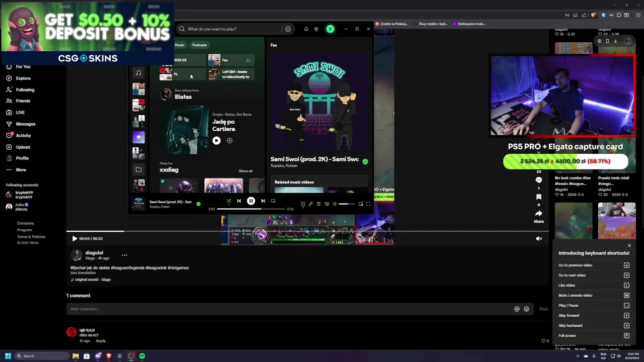The image size is (644, 362).
Task: Play the TikTok video with play button
Action: pos(74,239)
